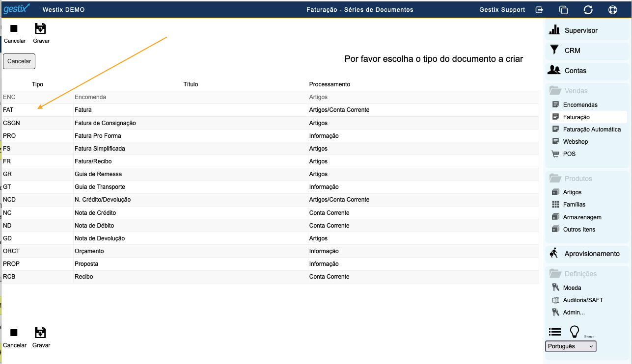Click the refresh arrows icon in header
The image size is (632, 364).
588,10
